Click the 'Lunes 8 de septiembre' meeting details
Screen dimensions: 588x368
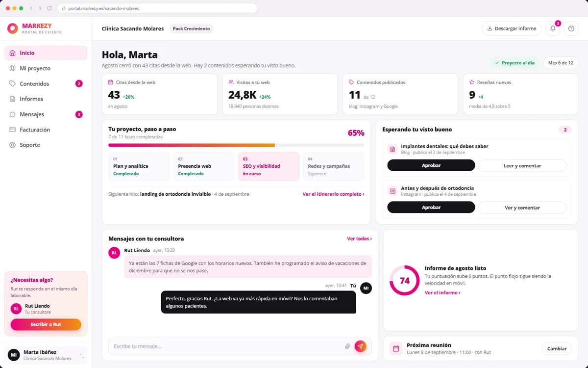(x=449, y=352)
